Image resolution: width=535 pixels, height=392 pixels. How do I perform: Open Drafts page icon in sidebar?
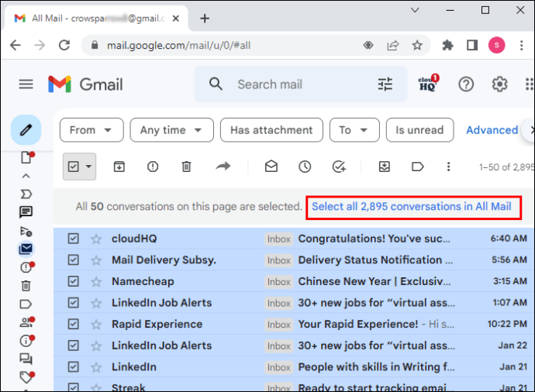[x=27, y=157]
